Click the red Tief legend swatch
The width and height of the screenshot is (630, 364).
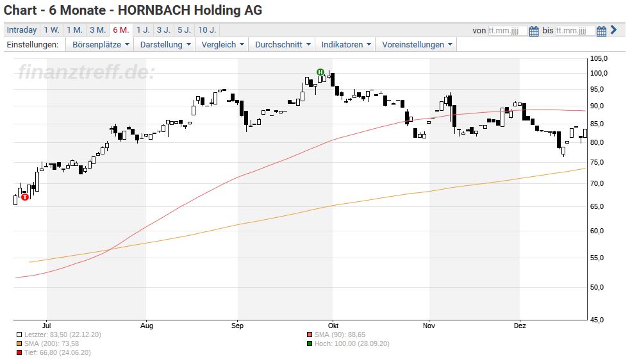19,352
